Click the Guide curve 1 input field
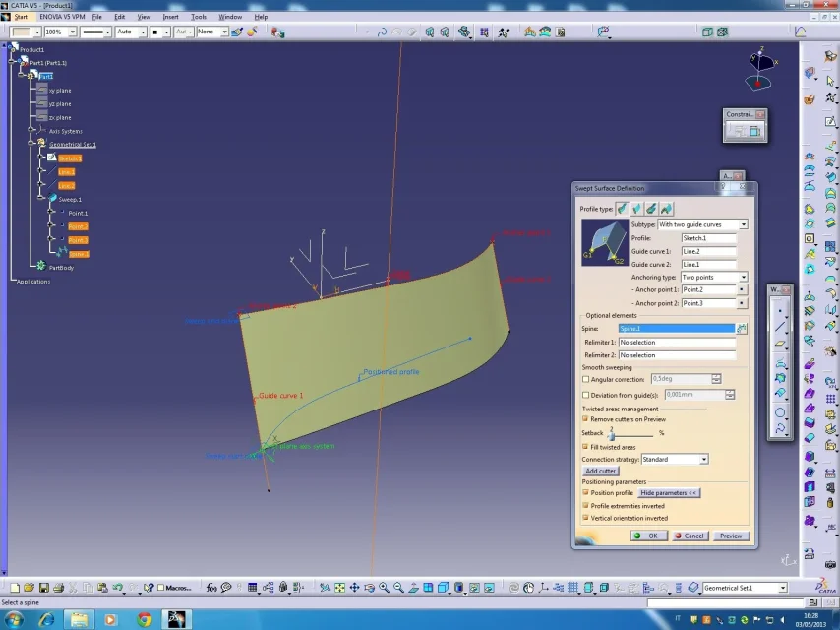 708,251
